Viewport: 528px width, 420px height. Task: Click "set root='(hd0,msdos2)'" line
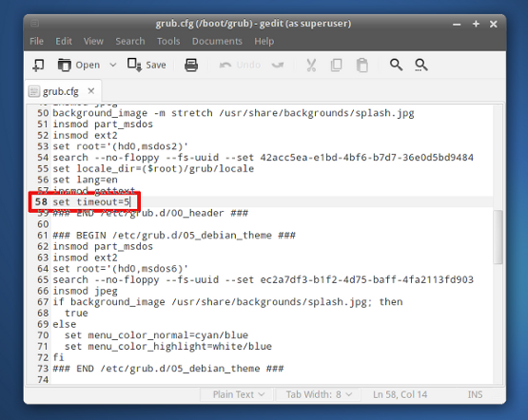120,146
